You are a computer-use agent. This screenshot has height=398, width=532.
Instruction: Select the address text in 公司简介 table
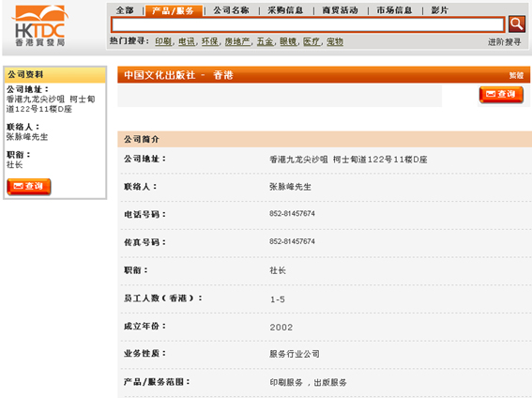point(348,160)
